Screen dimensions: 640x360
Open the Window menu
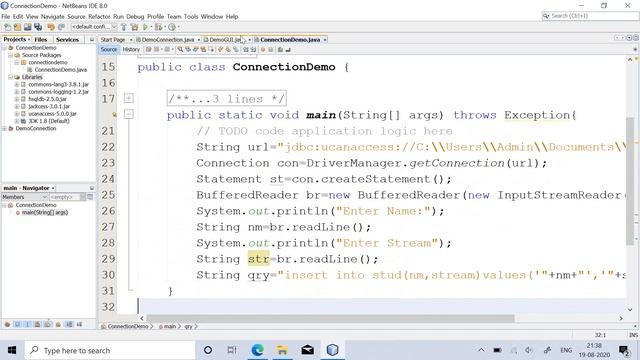pyautogui.click(x=212, y=17)
